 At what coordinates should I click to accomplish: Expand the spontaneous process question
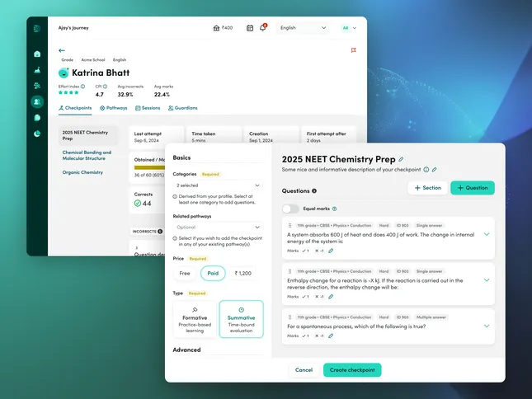(x=487, y=326)
